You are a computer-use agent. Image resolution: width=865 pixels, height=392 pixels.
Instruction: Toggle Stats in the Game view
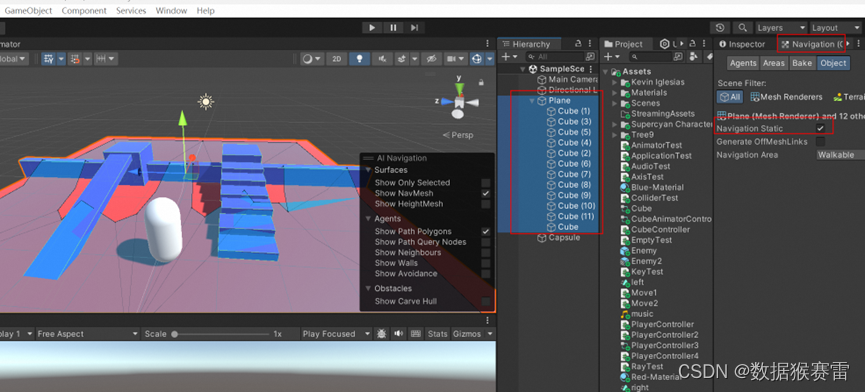[437, 334]
